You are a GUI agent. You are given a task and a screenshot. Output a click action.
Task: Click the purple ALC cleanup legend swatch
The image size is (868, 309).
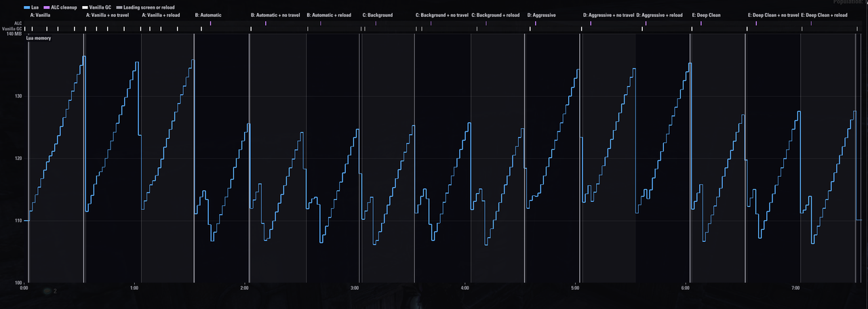(x=47, y=7)
